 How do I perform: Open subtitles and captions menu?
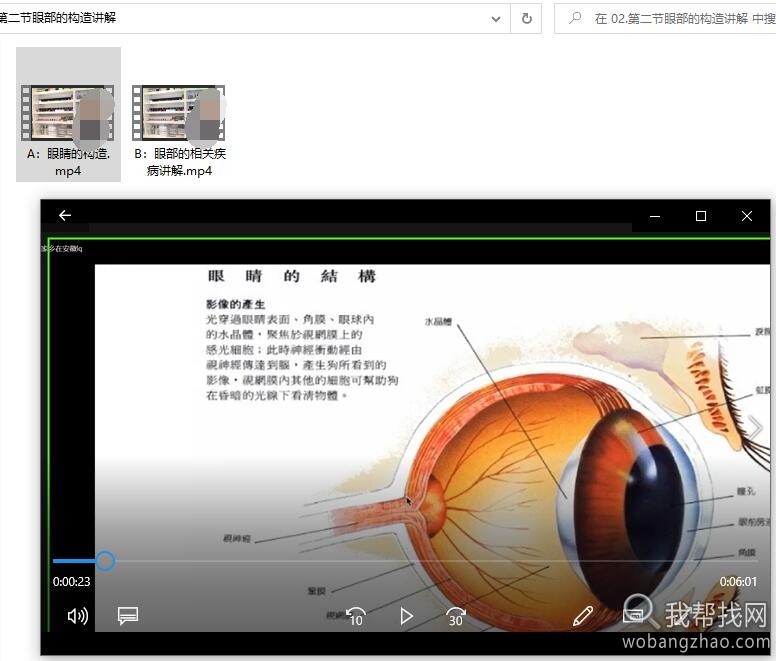(128, 616)
